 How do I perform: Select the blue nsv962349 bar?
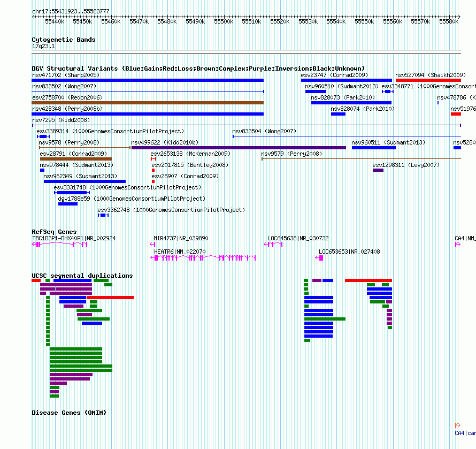85,181
